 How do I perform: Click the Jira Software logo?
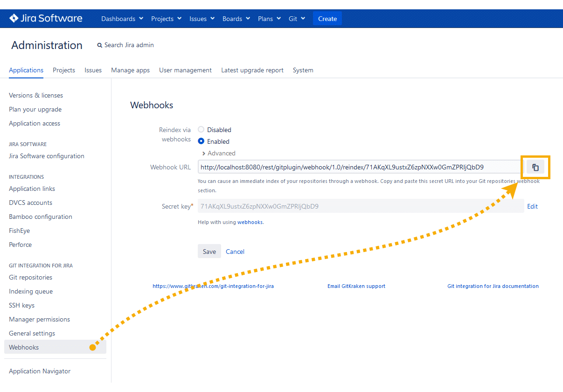tap(46, 19)
